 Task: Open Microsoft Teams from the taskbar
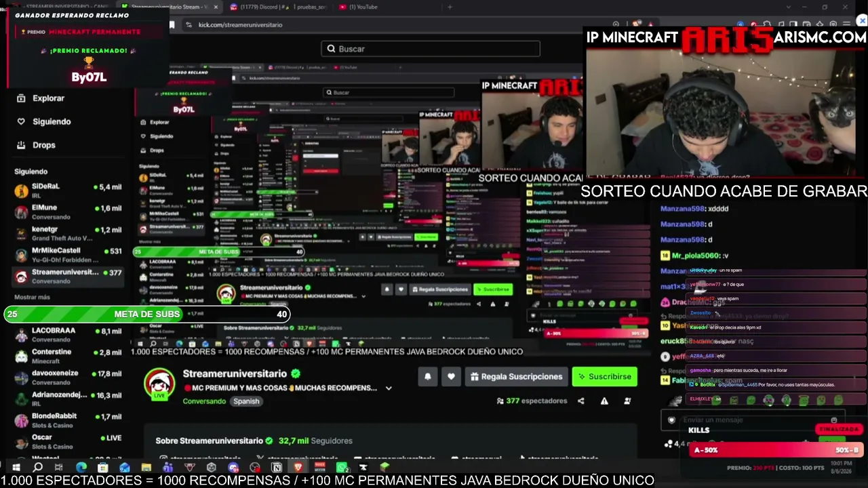point(167,467)
